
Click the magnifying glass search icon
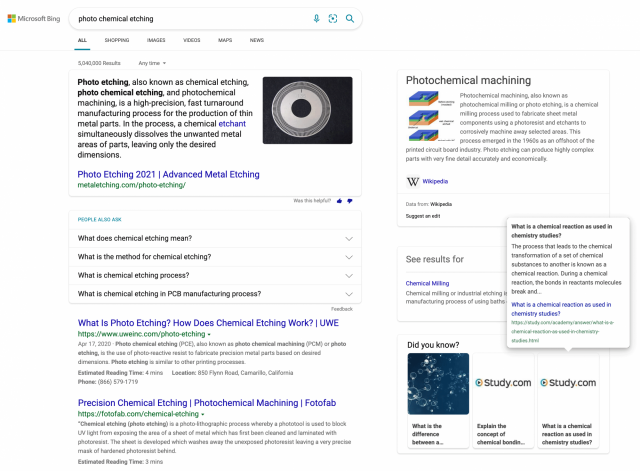tap(348, 18)
